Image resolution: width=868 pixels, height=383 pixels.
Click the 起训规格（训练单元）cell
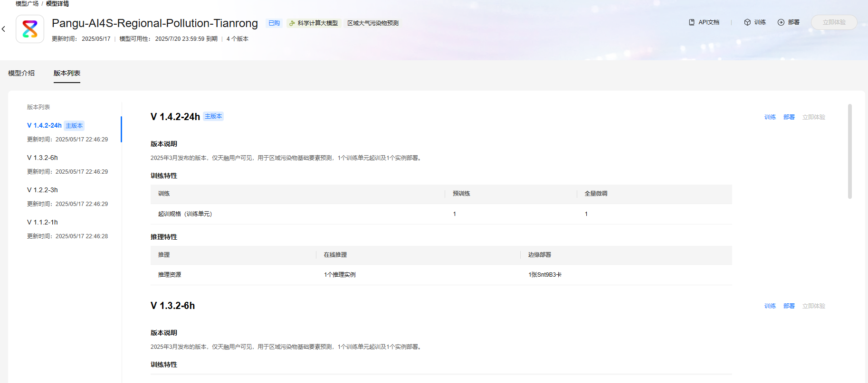185,214
